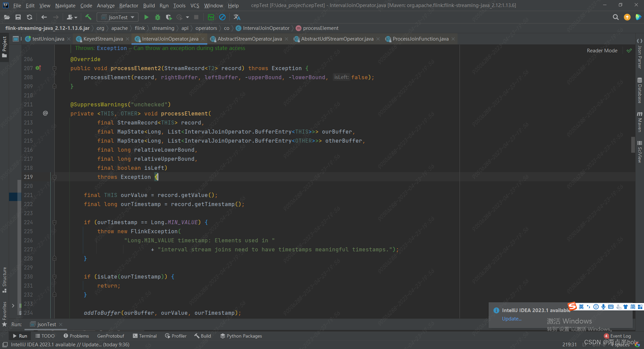Click the Open folder toolbar icon
Screen dimensions: 644x349
pos(7,17)
